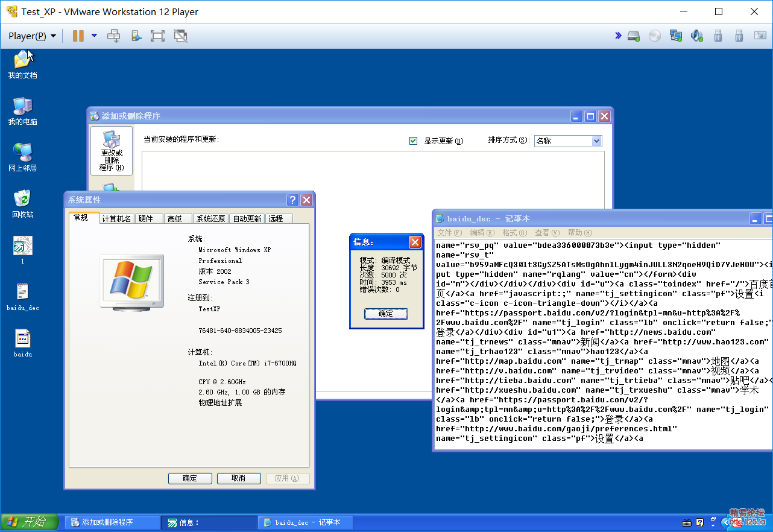This screenshot has height=532, width=773.
Task: Click 更改或删除程序 sidebar button
Action: [111, 151]
